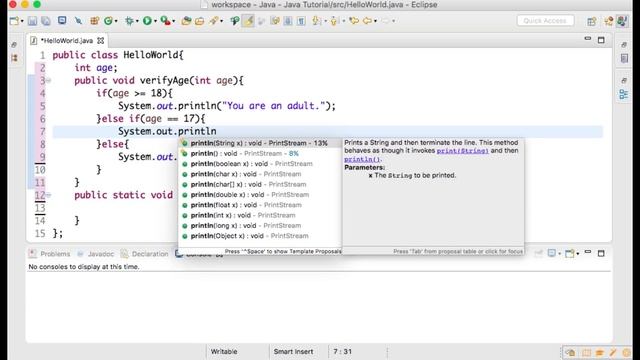This screenshot has height=360, width=640.
Task: Expand the Back history dropdown arrow
Action: (376, 21)
